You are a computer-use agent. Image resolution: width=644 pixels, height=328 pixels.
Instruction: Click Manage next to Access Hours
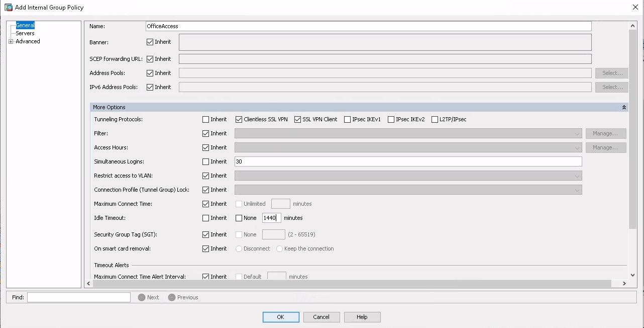(x=605, y=147)
